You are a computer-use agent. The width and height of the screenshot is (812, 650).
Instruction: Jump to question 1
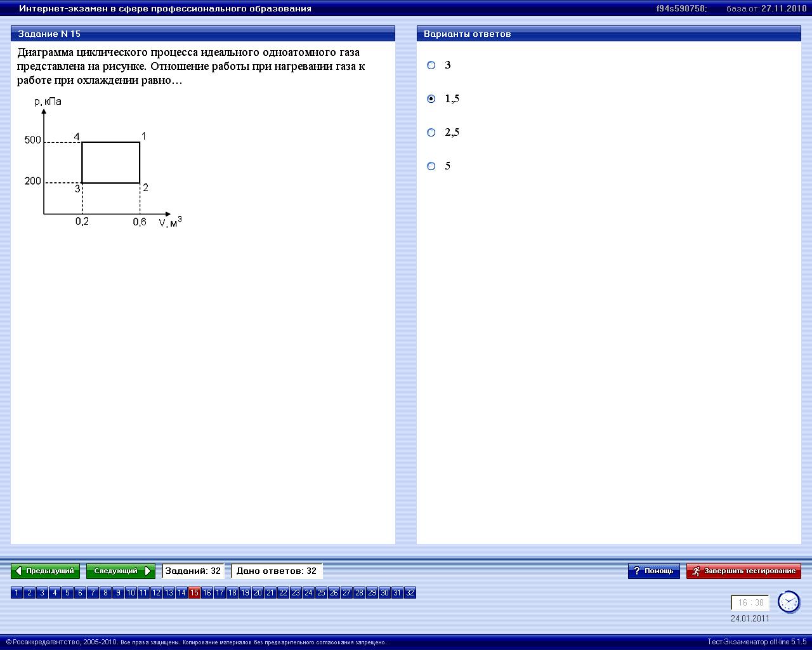(16, 593)
